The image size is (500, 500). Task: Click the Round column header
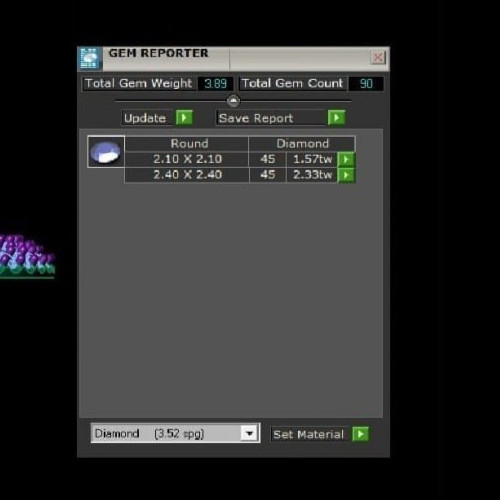[189, 144]
